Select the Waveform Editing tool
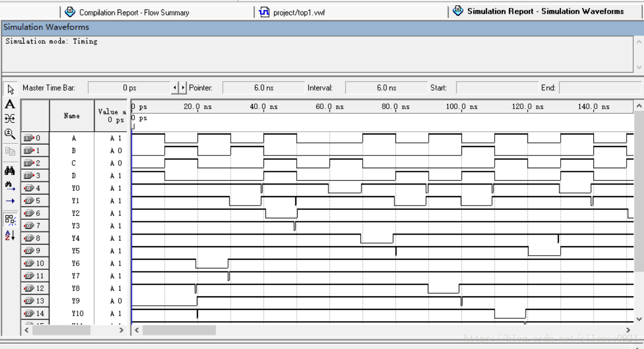This screenshot has height=349, width=644. pos(10,119)
